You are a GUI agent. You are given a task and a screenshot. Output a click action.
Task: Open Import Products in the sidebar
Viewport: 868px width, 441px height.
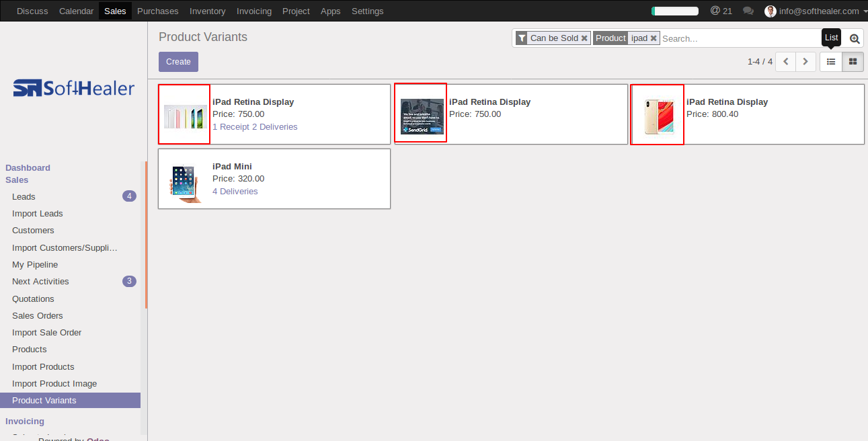43,366
